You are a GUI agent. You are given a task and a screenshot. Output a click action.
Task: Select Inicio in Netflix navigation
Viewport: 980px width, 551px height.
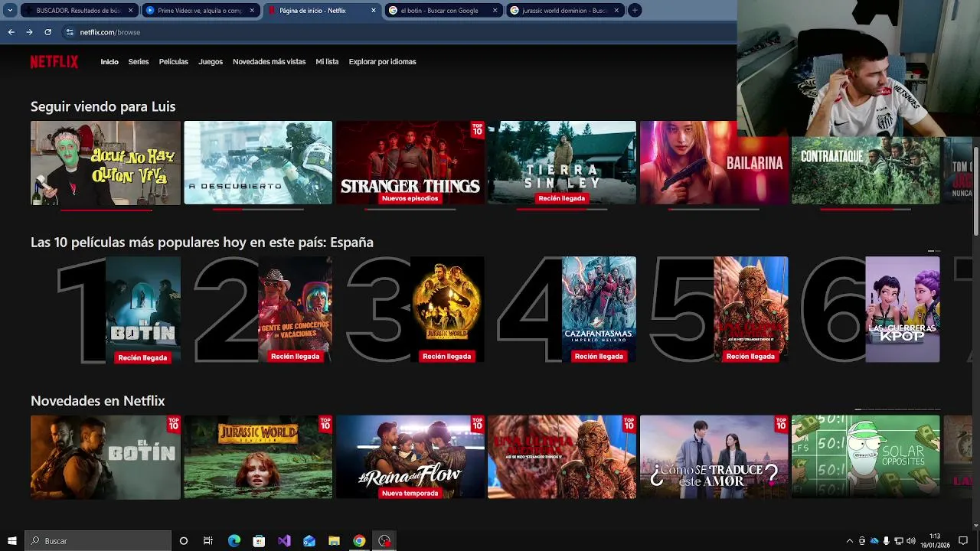pos(109,62)
